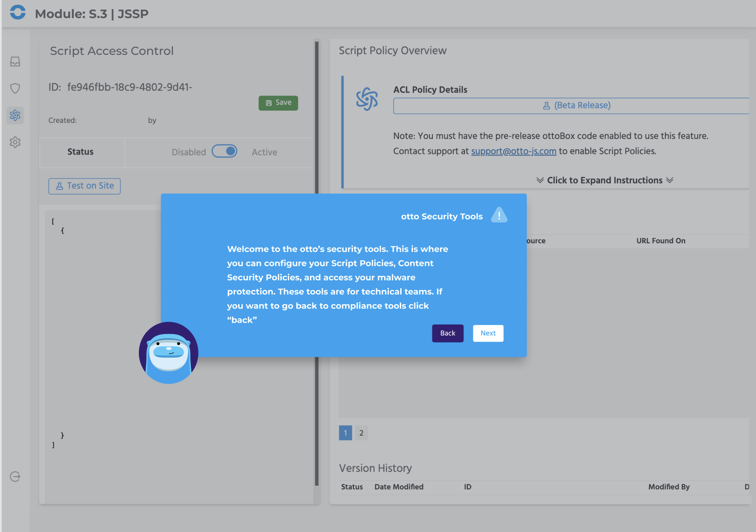Go to page 2 of script list
Viewport: 756px width, 532px height.
pyautogui.click(x=361, y=433)
